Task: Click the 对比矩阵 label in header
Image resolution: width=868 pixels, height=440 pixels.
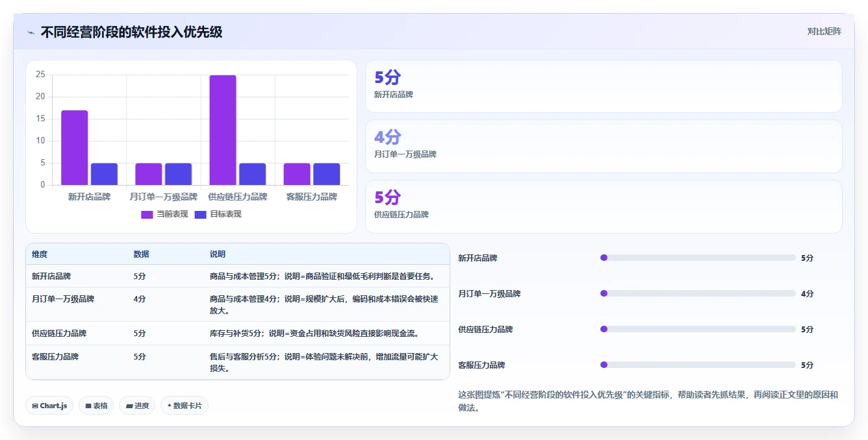Action: point(824,31)
